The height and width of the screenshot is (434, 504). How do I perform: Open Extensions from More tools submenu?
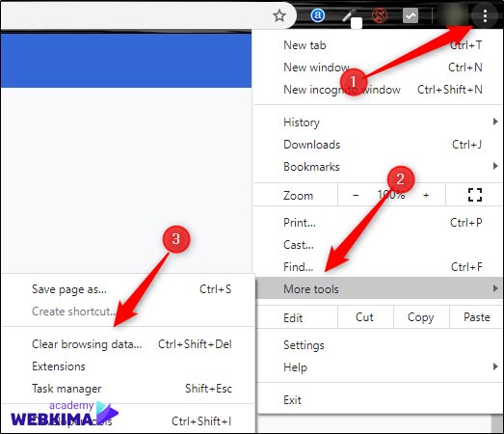[x=128, y=366]
